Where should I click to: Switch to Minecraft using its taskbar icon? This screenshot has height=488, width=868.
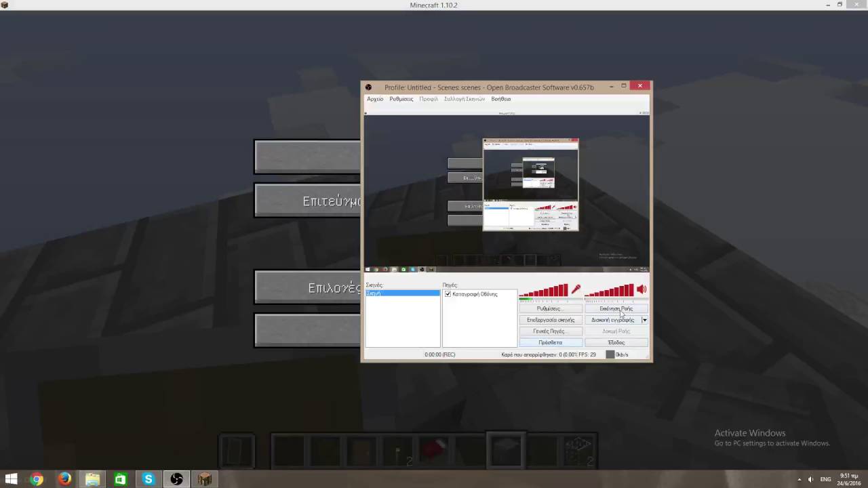coord(204,479)
